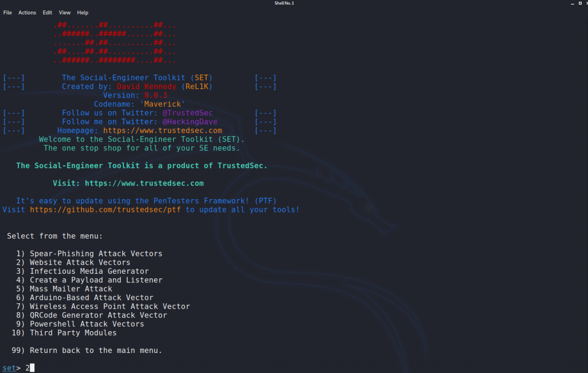Click the 'PenTesters Framework! (PTF)' line

tap(146, 201)
